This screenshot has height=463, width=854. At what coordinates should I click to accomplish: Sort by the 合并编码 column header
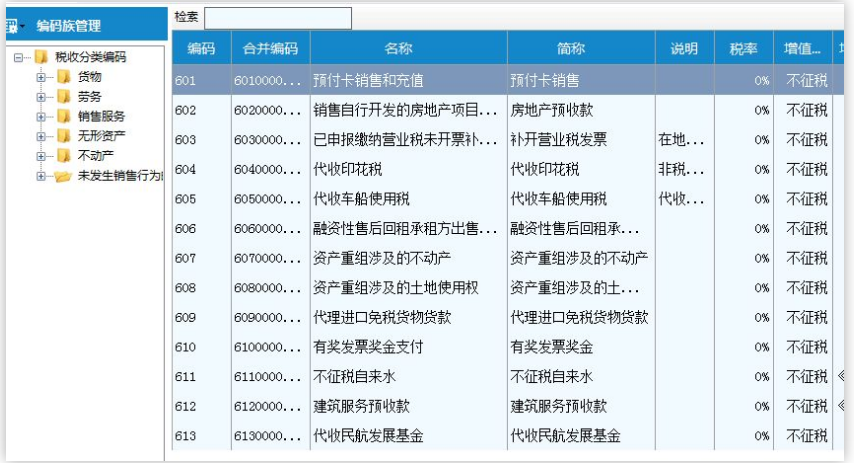pos(271,48)
